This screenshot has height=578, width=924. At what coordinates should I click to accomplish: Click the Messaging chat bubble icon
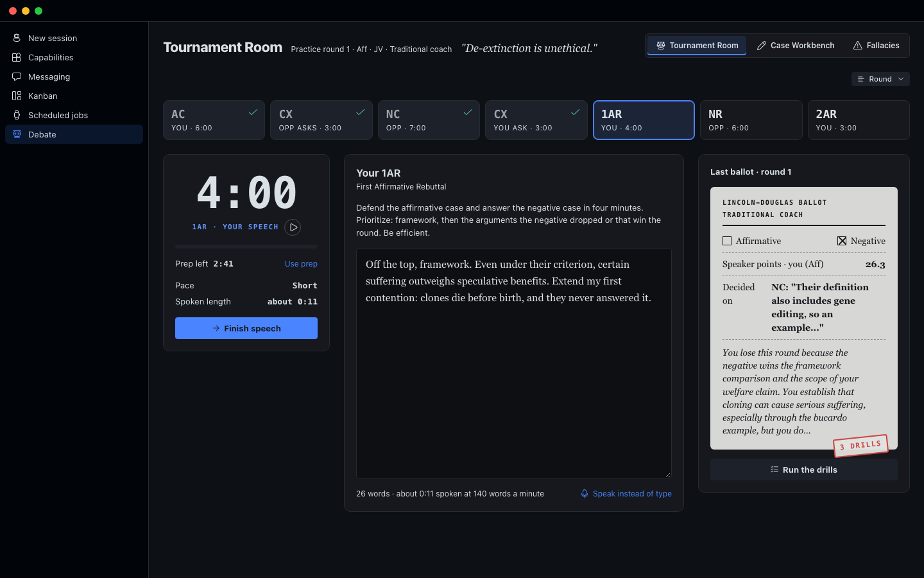(x=17, y=76)
